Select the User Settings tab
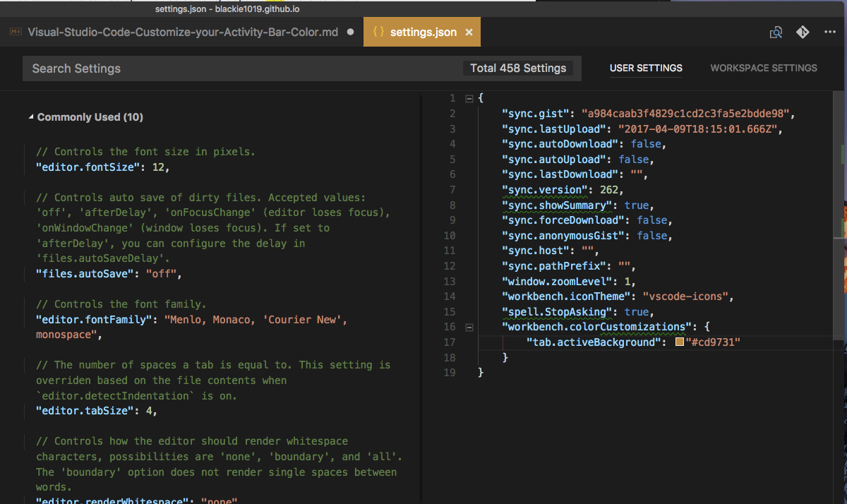The height and width of the screenshot is (504, 847). coord(646,68)
